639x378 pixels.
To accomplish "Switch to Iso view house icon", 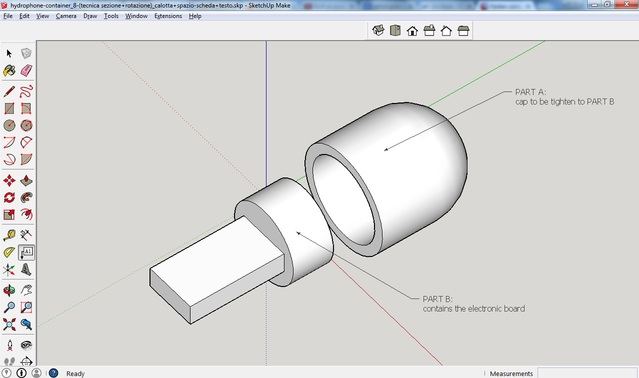I will (x=378, y=31).
